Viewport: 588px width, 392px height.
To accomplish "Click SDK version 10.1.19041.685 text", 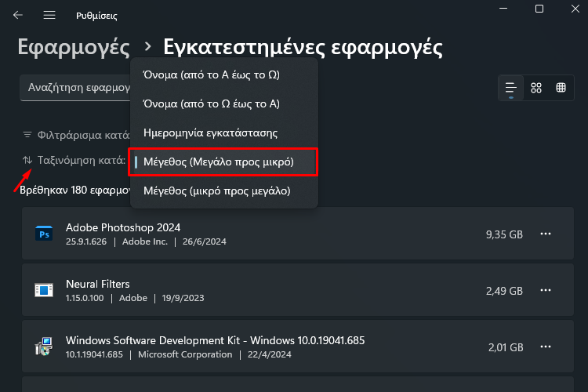I will pos(94,354).
